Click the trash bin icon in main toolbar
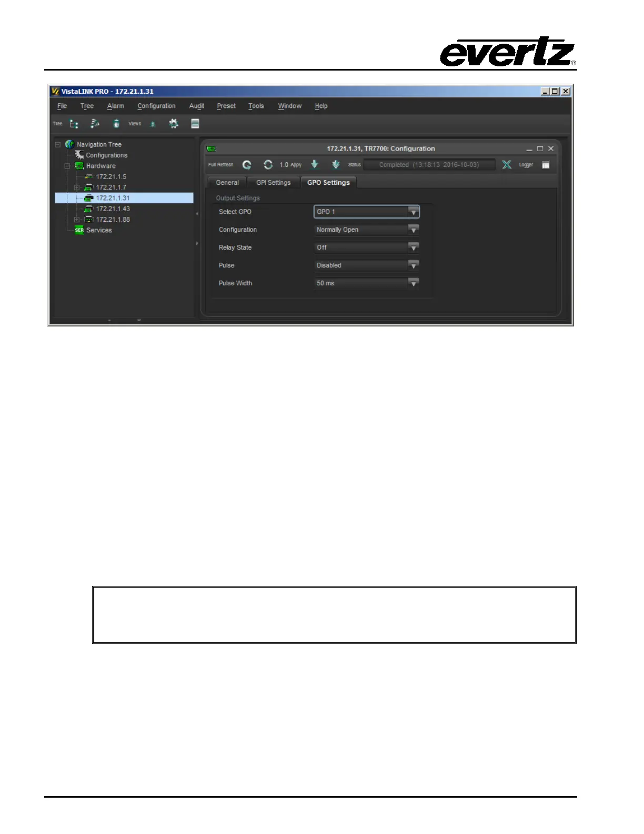This screenshot has width=644, height=834. click(x=116, y=124)
